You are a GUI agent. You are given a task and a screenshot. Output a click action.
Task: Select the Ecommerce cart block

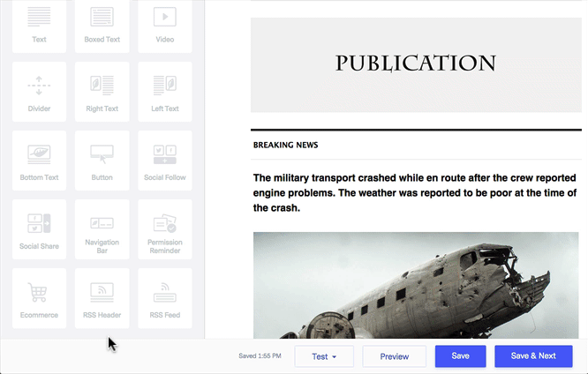pyautogui.click(x=39, y=298)
